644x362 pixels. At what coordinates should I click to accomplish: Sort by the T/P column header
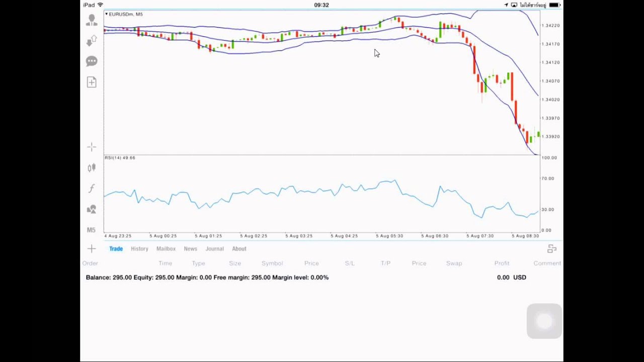click(385, 263)
